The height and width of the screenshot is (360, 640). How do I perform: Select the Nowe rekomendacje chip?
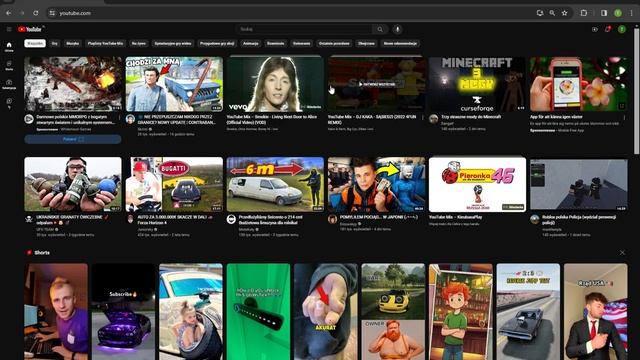point(400,43)
